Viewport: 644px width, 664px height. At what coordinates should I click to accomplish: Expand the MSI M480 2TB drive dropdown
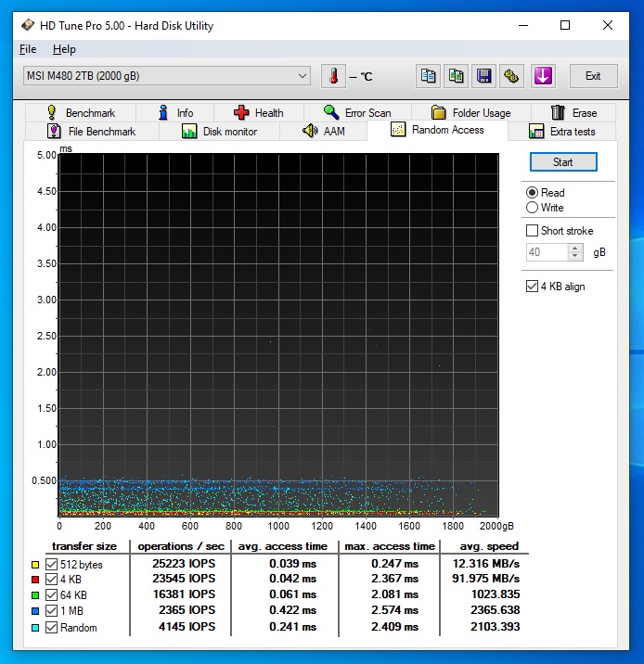(303, 76)
